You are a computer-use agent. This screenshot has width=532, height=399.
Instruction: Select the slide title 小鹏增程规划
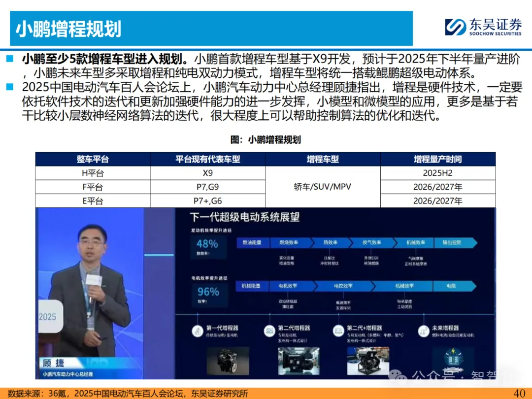(x=68, y=29)
